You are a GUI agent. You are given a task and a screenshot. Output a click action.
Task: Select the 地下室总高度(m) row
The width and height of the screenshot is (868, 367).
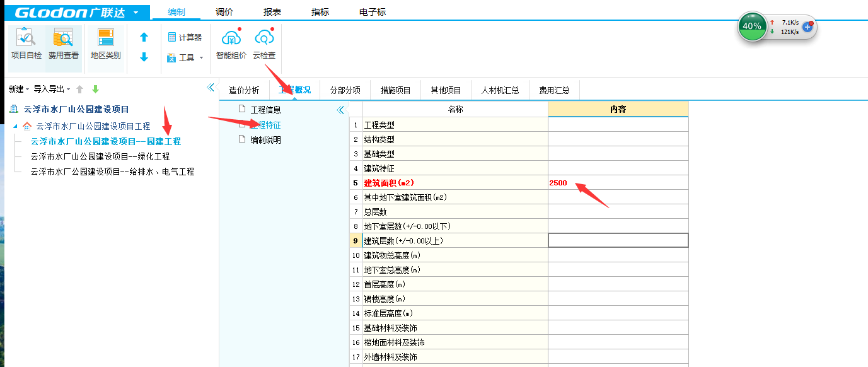click(455, 270)
